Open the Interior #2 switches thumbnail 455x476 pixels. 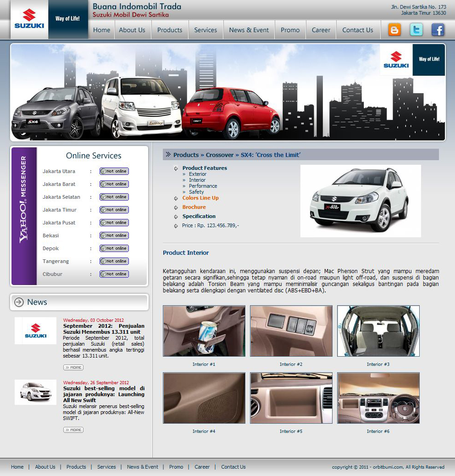[x=291, y=331]
